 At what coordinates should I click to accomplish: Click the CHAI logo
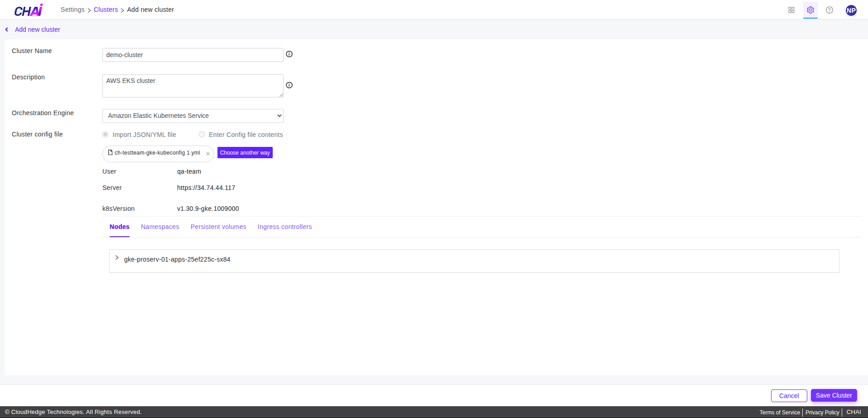[x=28, y=10]
